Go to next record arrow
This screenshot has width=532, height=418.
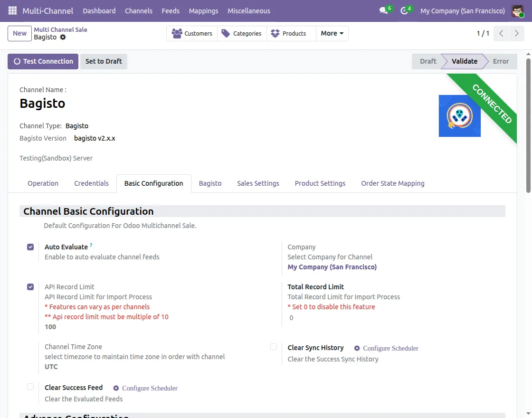pyautogui.click(x=516, y=33)
